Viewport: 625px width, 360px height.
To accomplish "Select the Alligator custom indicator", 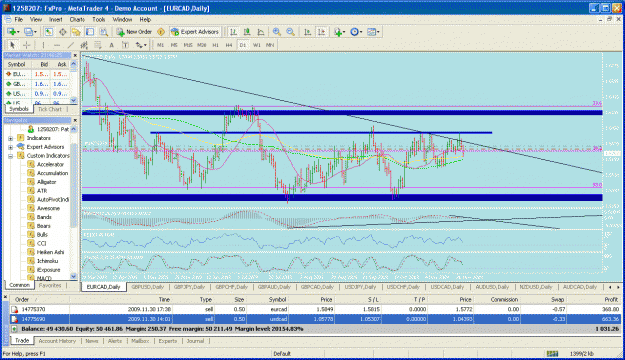I will point(47,182).
